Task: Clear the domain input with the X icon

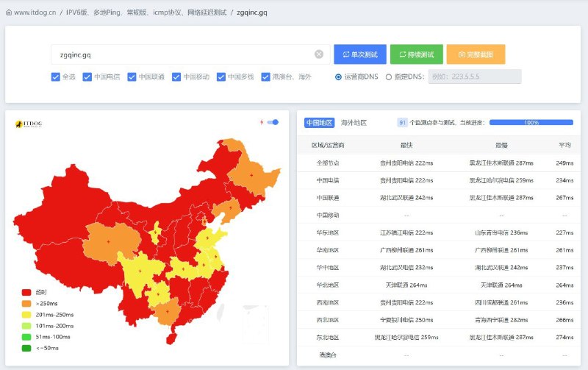Action: [x=319, y=54]
